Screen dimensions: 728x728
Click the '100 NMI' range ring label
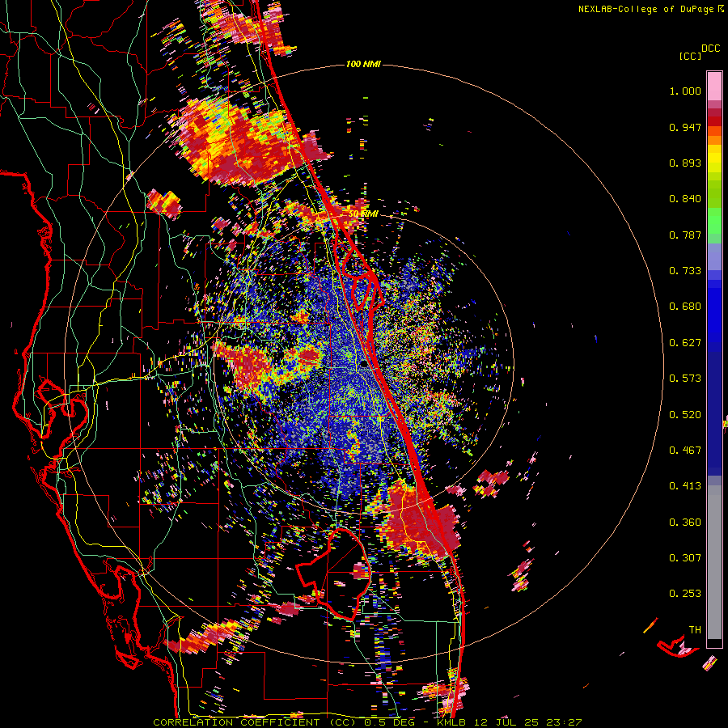pyautogui.click(x=363, y=64)
